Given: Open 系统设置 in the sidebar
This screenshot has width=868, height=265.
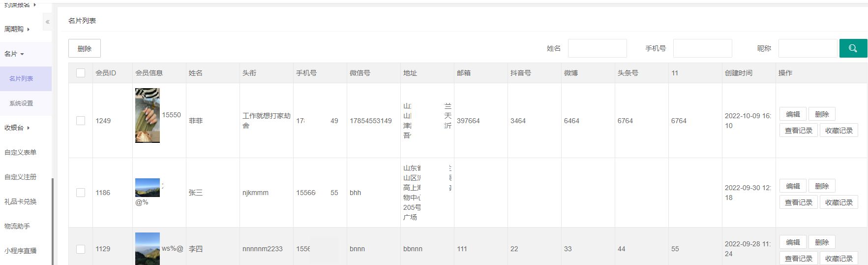Looking at the screenshot, I should pyautogui.click(x=21, y=103).
